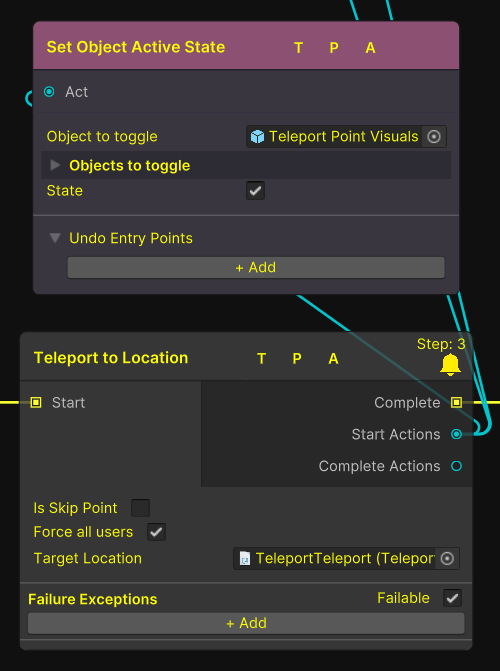The height and width of the screenshot is (671, 500).
Task: Toggle the Failable checkbox
Action: click(452, 598)
